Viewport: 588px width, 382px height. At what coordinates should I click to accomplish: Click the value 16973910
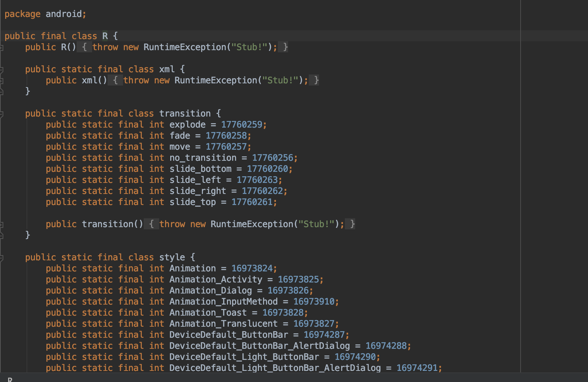click(314, 302)
